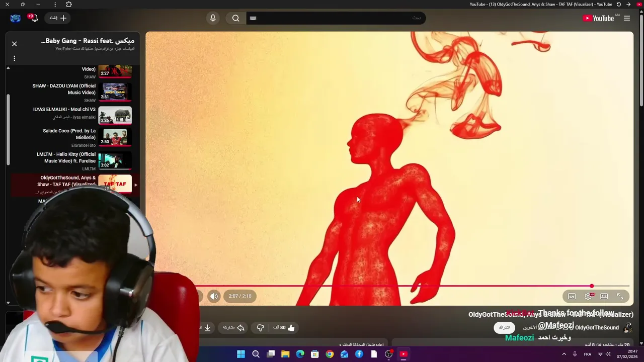The width and height of the screenshot is (644, 362).
Task: Click the progress bar scrubber knob
Action: click(x=592, y=286)
